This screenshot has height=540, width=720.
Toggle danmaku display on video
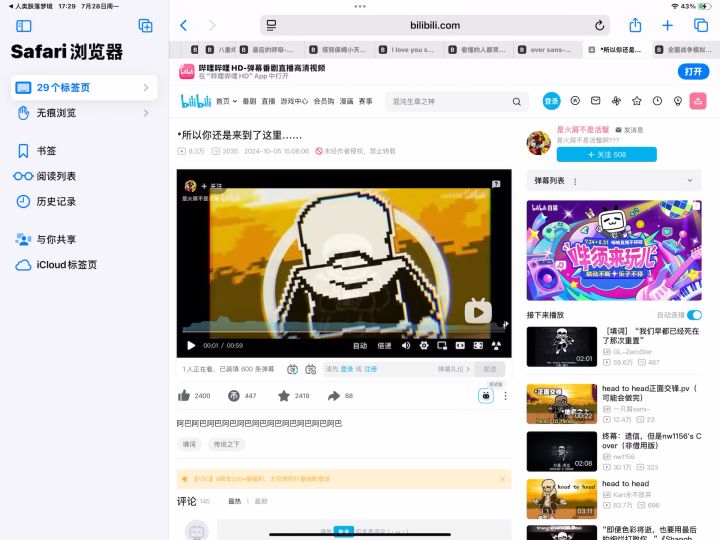[292, 369]
